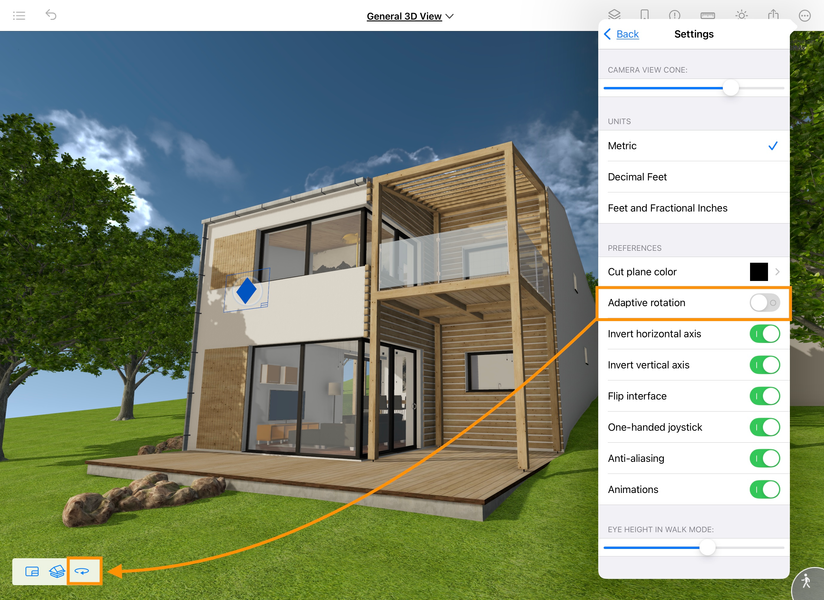Image resolution: width=824 pixels, height=600 pixels.
Task: Open the sun lighting settings icon
Action: (741, 15)
